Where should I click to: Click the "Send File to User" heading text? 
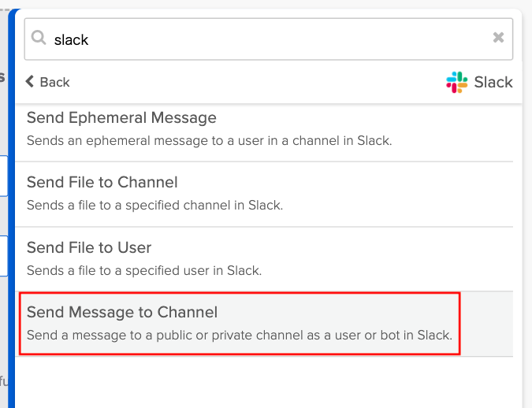point(89,247)
